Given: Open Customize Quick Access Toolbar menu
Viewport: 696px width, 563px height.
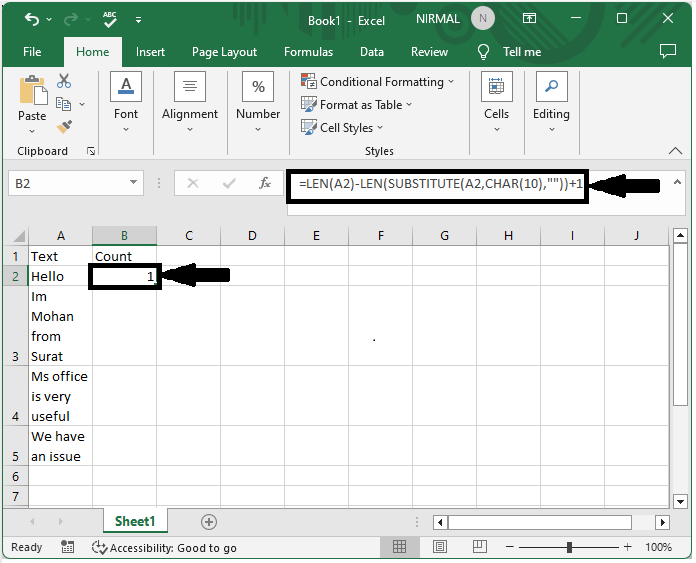Looking at the screenshot, I should click(x=138, y=20).
